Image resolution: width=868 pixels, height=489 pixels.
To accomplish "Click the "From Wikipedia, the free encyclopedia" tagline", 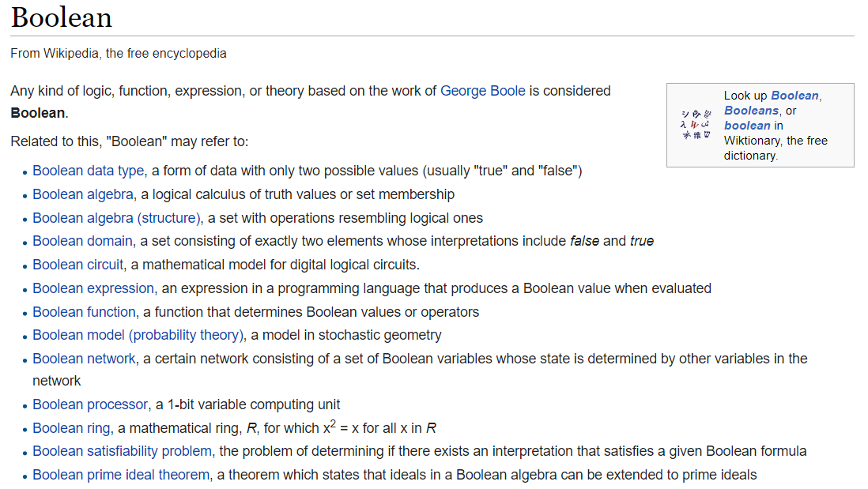I will click(119, 54).
